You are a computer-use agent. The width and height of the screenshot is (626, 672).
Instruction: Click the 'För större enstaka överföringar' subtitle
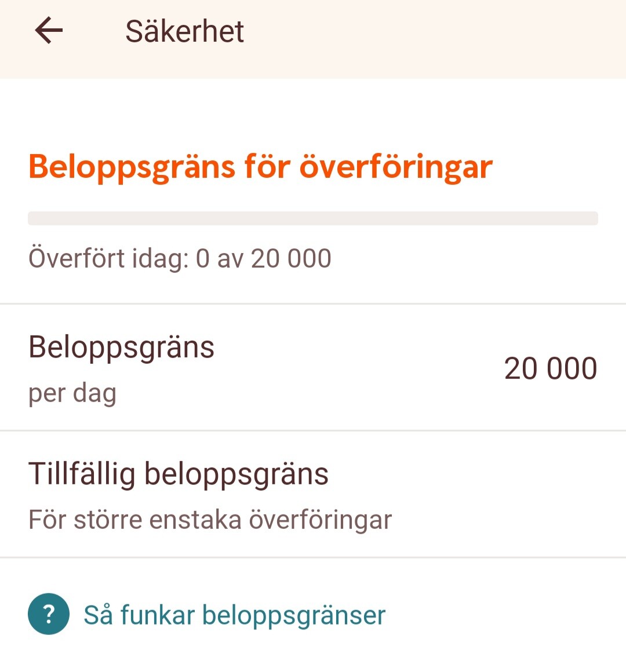(x=210, y=520)
